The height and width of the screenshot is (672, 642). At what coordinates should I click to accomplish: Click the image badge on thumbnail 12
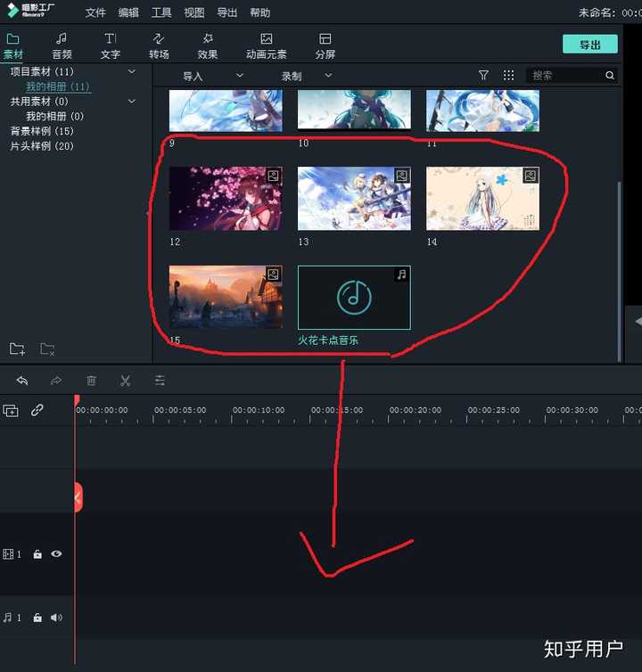pos(273,176)
